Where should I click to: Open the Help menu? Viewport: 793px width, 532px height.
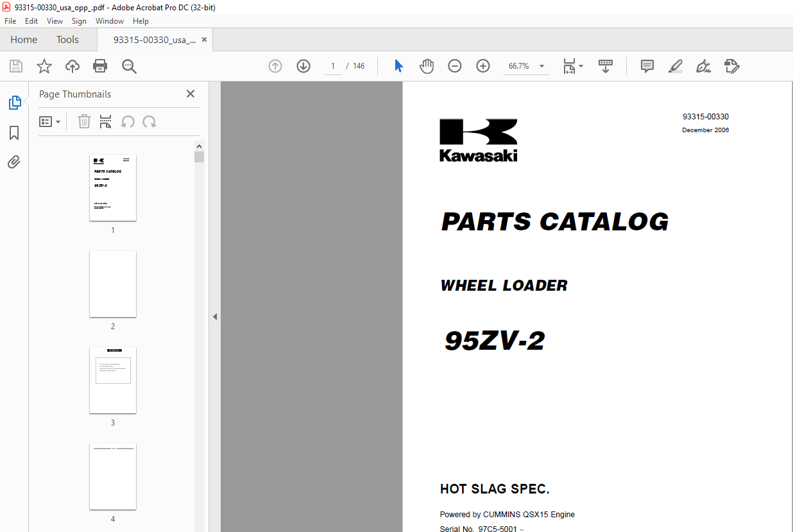[141, 21]
